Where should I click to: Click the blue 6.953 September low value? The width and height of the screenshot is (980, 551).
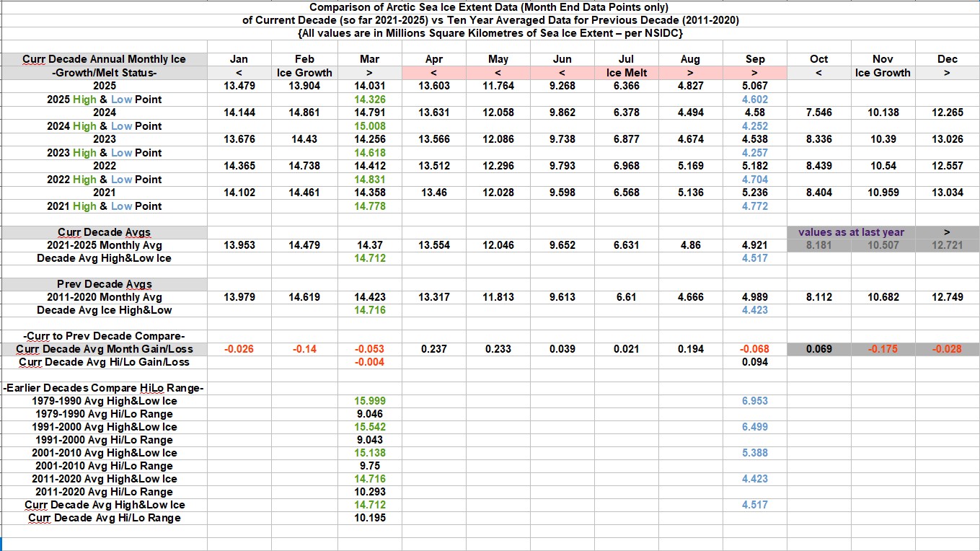754,401
